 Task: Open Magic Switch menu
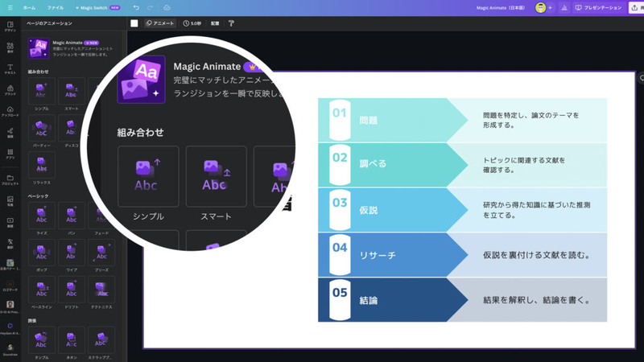[97, 8]
